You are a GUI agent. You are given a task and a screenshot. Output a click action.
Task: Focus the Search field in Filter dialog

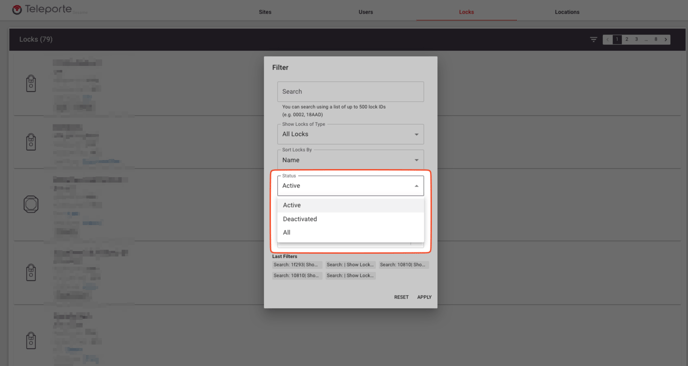click(351, 91)
